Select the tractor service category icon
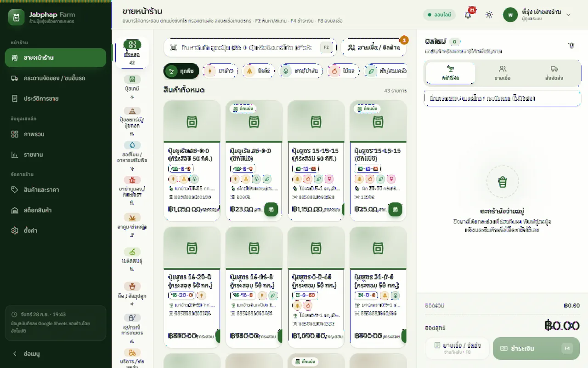This screenshot has width=588, height=368. click(x=132, y=352)
